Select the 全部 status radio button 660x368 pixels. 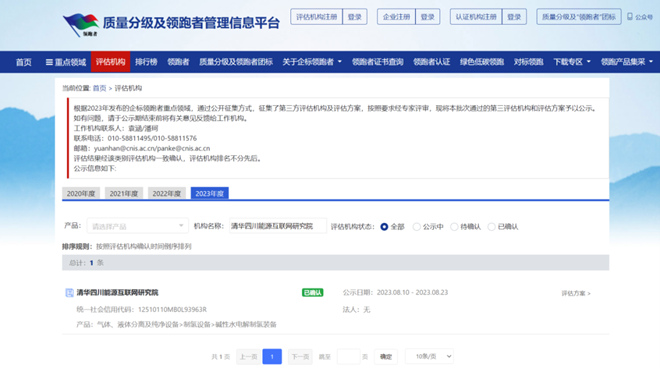click(384, 227)
